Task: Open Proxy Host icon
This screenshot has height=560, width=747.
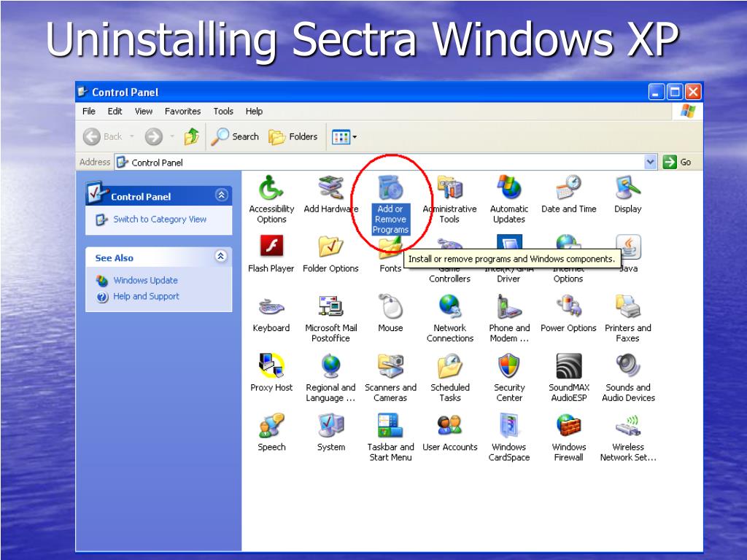Action: 271,366
